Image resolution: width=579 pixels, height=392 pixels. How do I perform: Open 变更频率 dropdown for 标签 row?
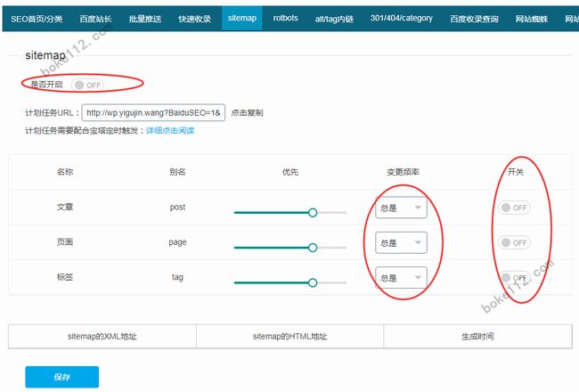[x=401, y=277]
